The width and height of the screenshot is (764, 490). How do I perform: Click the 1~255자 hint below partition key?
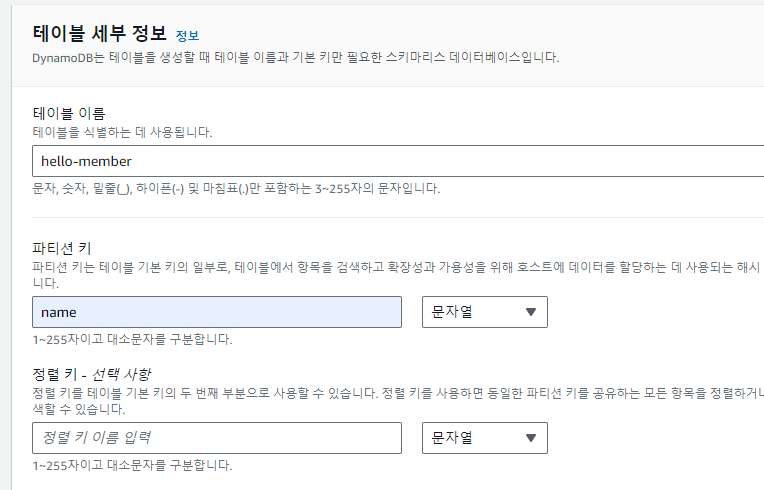(132, 339)
